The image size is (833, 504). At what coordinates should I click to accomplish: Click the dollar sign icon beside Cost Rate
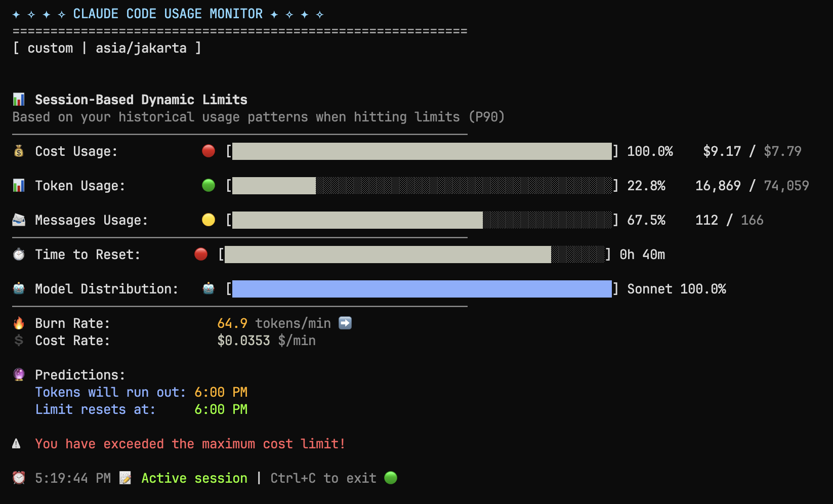19,340
